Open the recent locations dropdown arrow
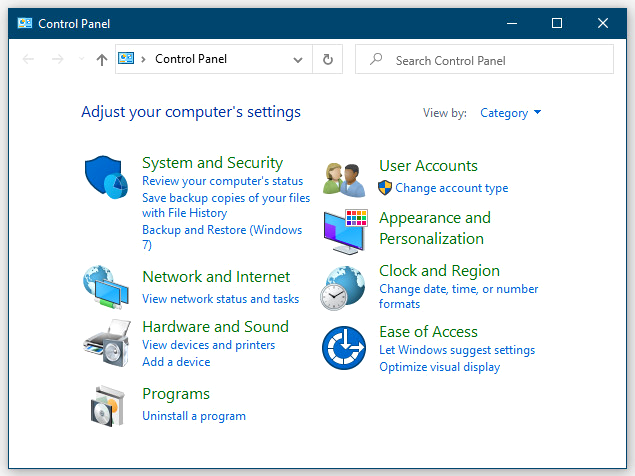 (81, 59)
